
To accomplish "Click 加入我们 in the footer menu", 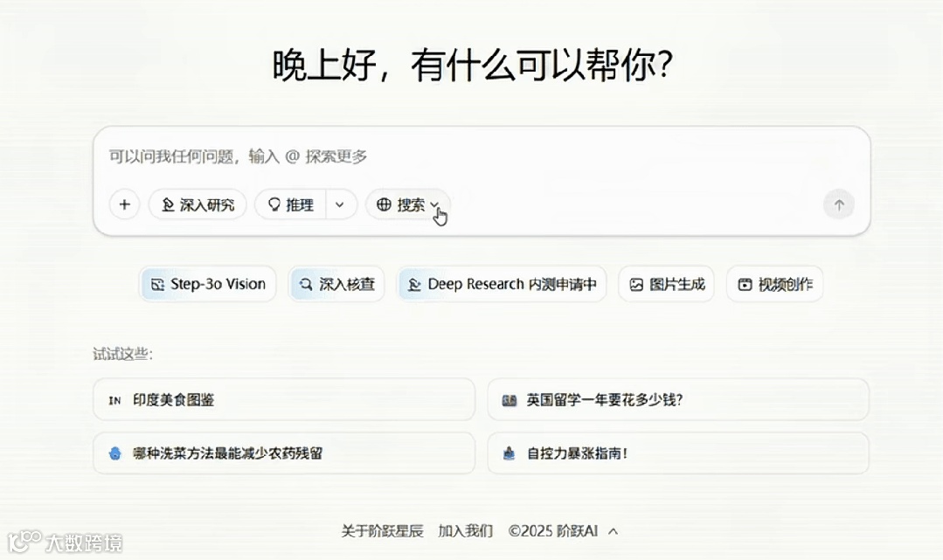I will tap(464, 530).
